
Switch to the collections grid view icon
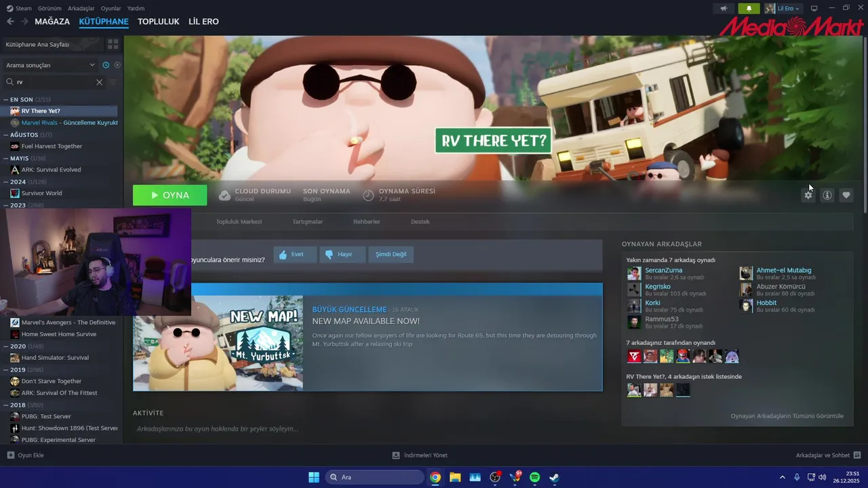(x=113, y=44)
